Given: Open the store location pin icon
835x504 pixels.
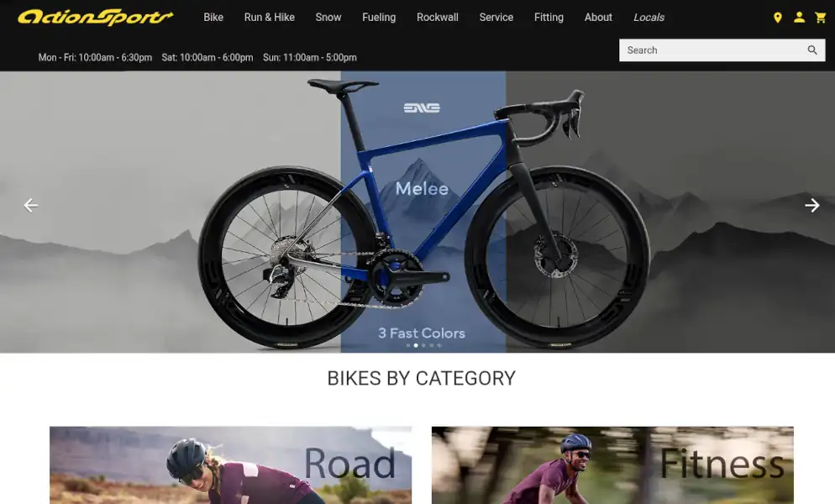Looking at the screenshot, I should (778, 18).
